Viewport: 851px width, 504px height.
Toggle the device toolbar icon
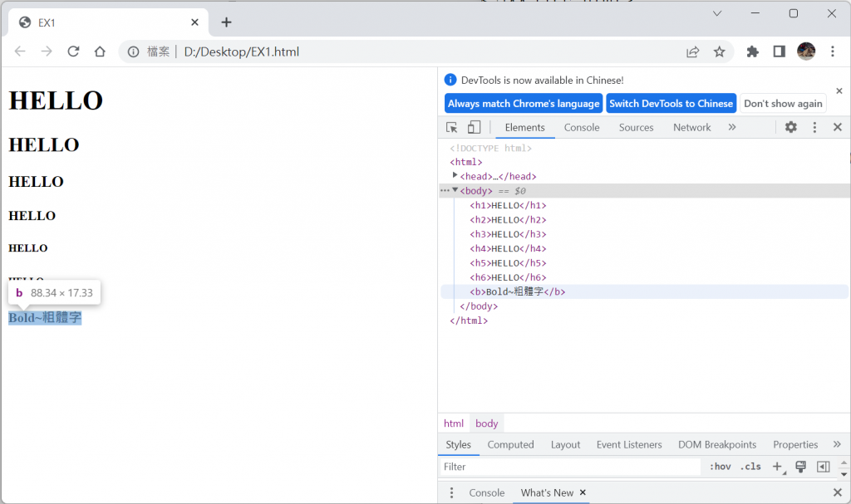474,127
